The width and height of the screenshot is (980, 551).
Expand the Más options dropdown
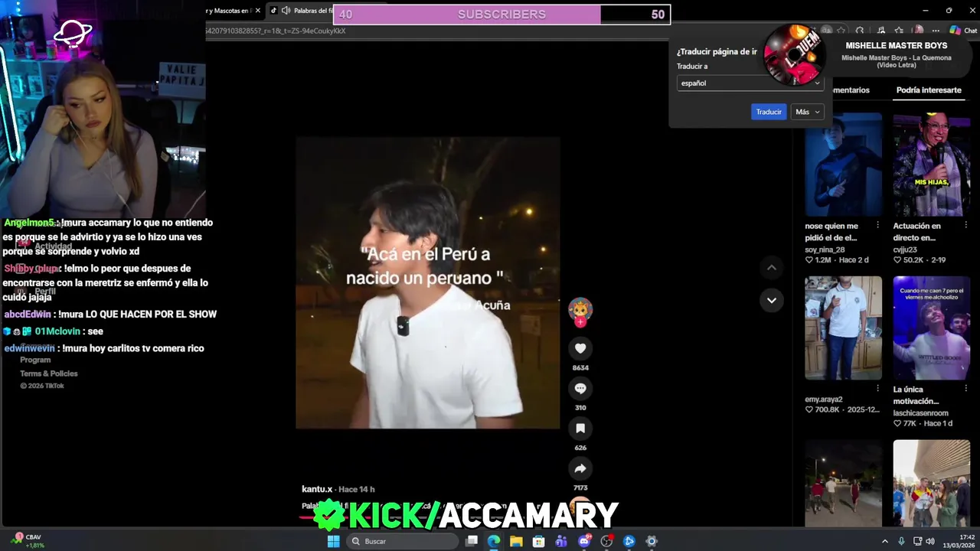coord(807,112)
